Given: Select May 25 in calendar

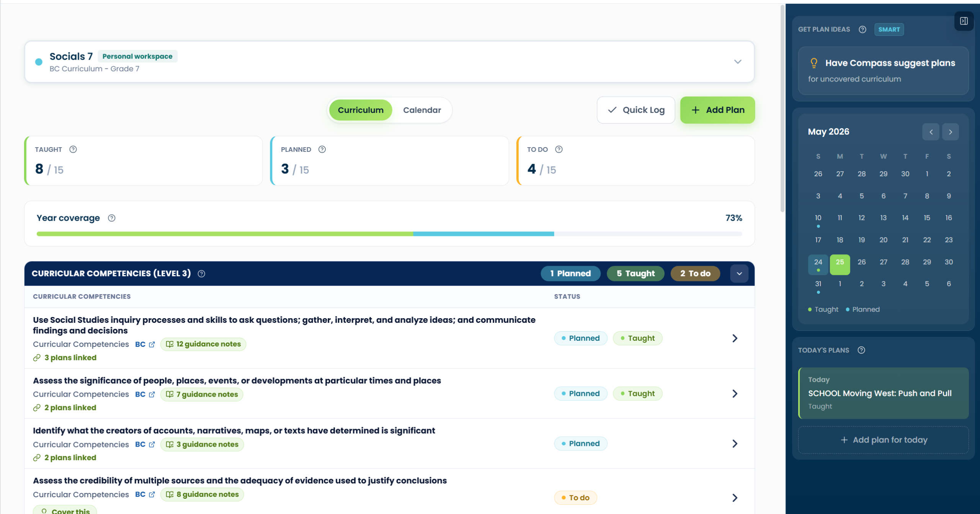Looking at the screenshot, I should 840,265.
